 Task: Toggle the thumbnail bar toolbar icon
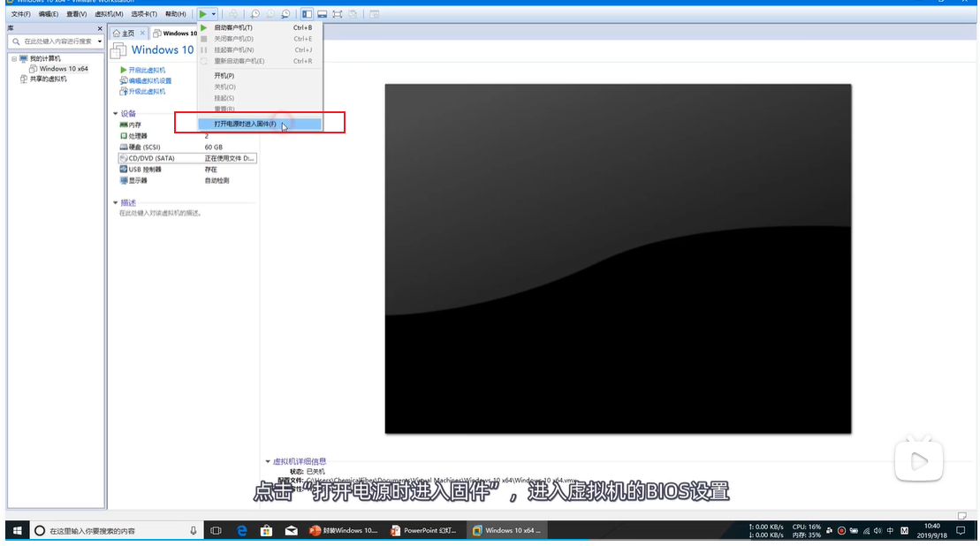tap(322, 14)
